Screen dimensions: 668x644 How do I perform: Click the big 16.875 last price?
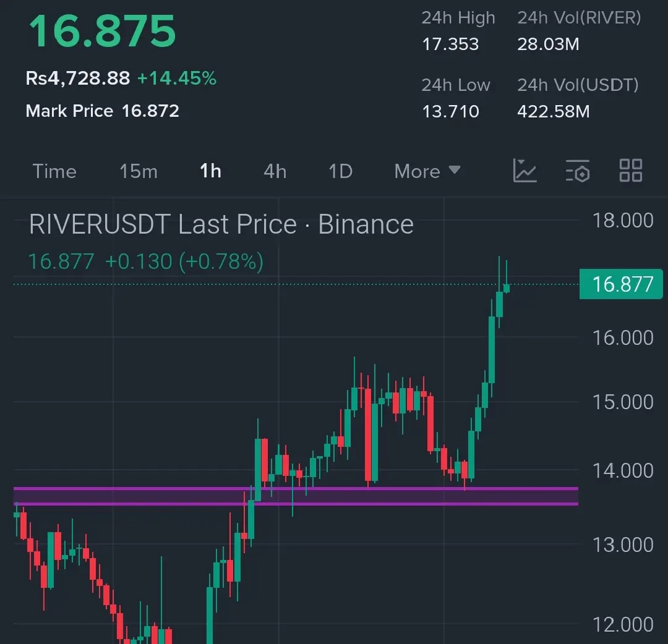coord(102,32)
